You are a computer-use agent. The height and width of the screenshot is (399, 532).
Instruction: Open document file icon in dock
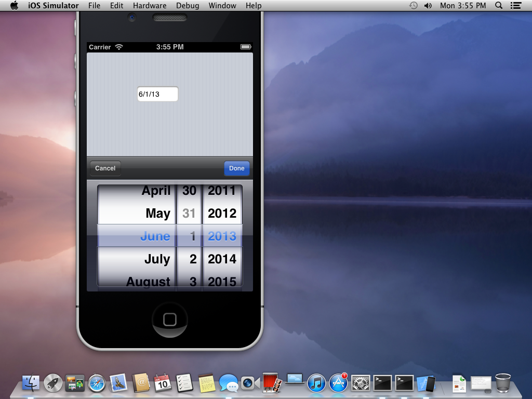coord(459,383)
